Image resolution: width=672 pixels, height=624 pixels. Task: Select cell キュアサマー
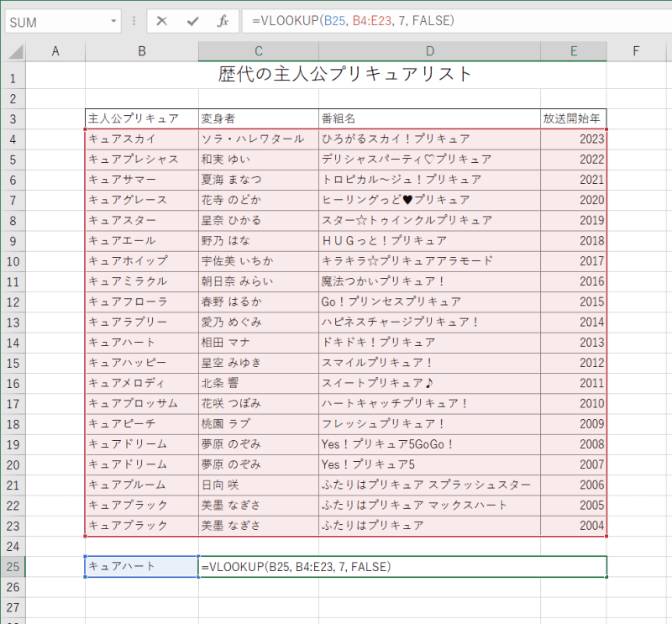point(142,180)
